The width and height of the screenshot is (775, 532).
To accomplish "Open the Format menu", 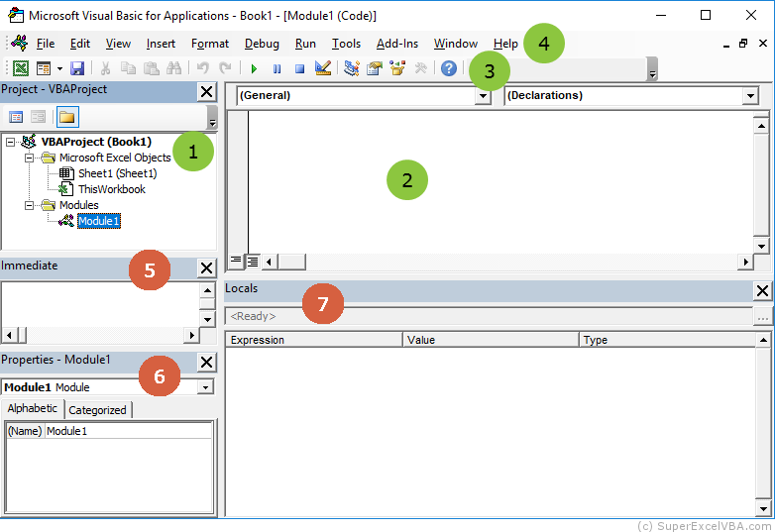I will coord(210,44).
